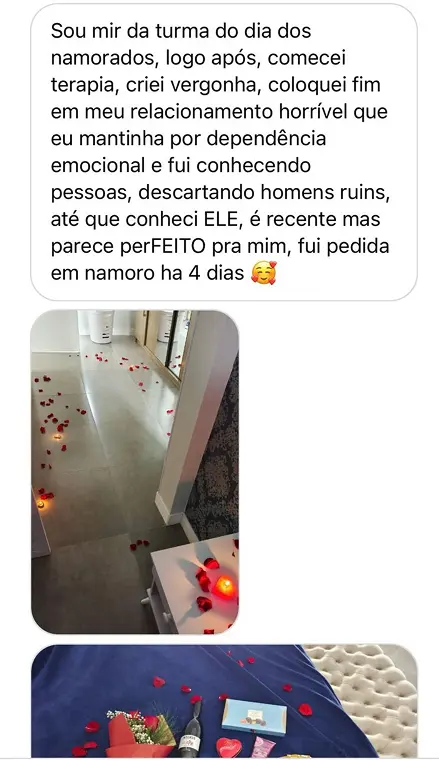Click the red flower bouquet on the bed

pos(141,732)
